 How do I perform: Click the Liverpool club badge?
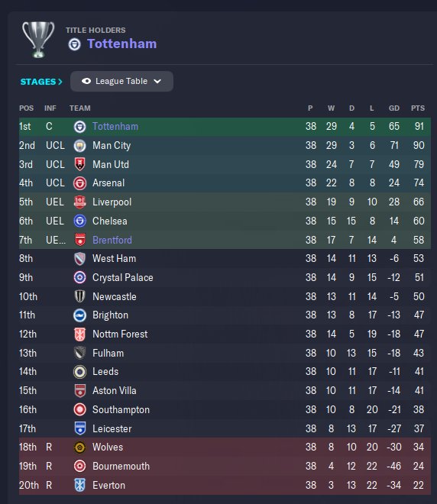pyautogui.click(x=79, y=202)
